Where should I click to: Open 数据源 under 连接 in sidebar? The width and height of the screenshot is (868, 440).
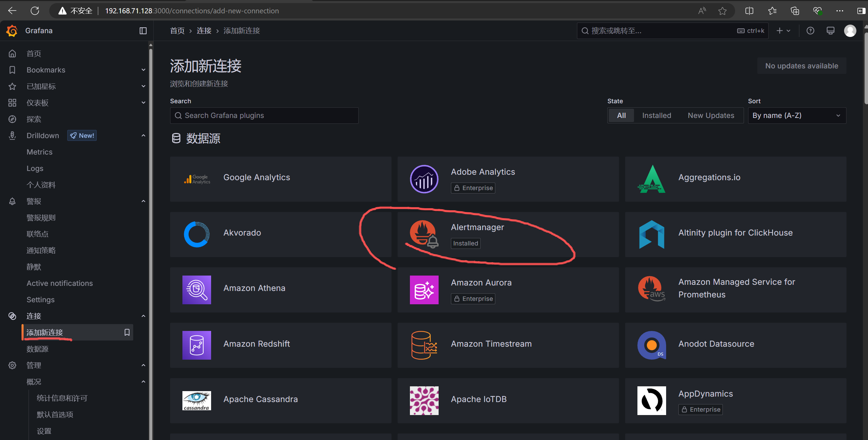pos(38,349)
